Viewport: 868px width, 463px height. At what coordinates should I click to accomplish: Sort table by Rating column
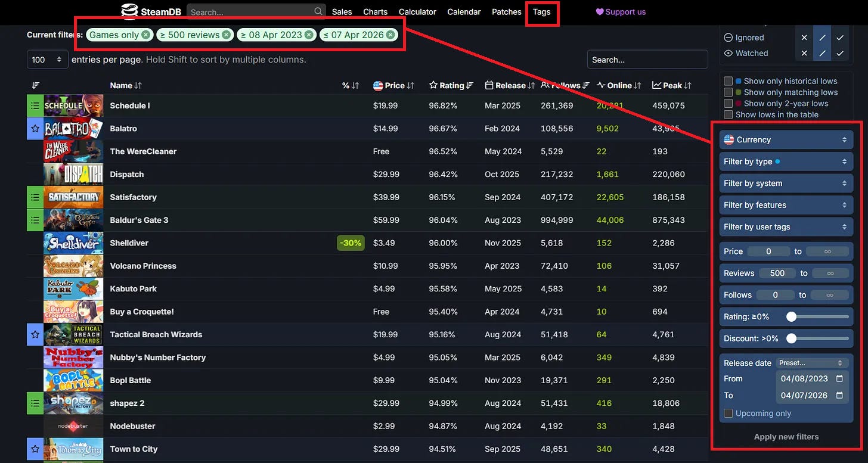point(451,86)
